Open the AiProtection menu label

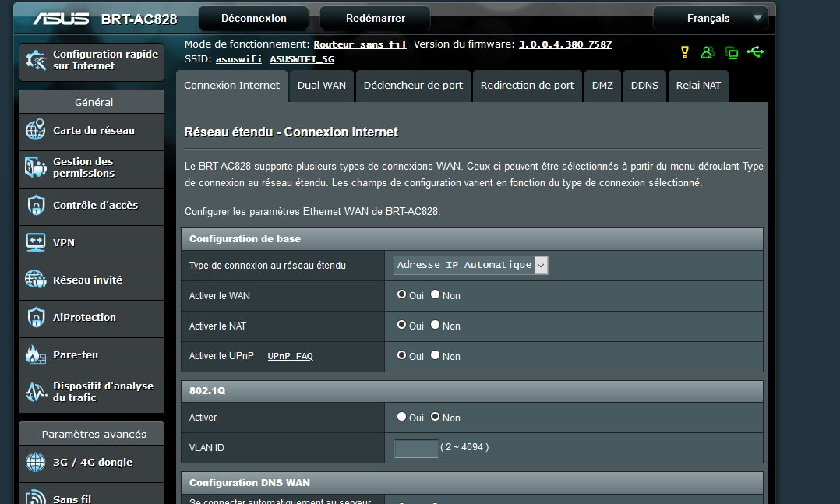pos(84,317)
